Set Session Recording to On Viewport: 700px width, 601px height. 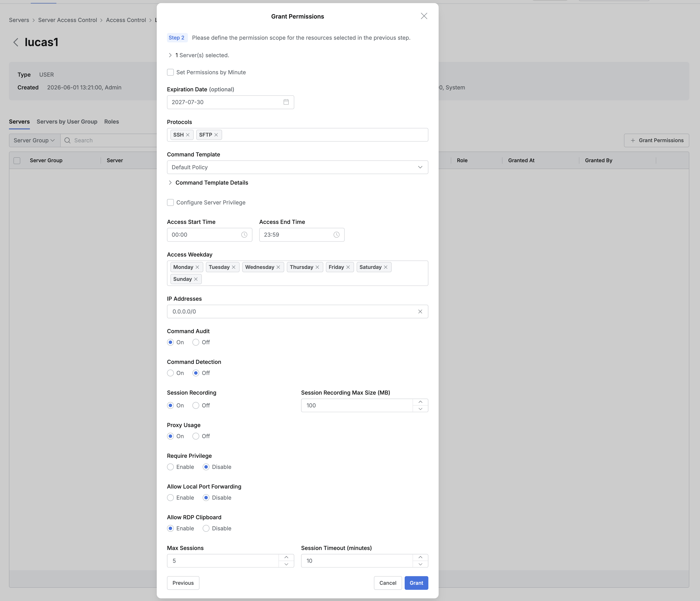click(171, 406)
